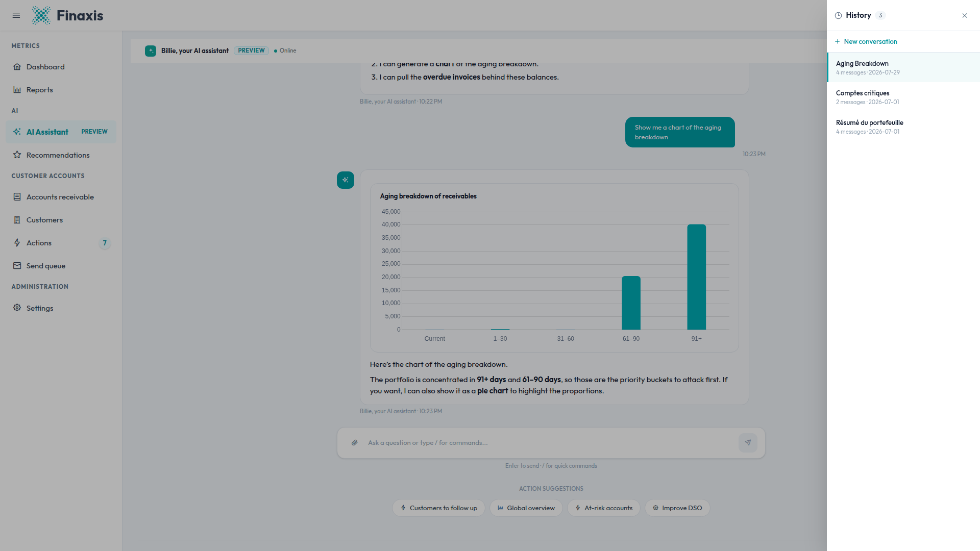Click the PREVIEW badge in chat header

pos(251,51)
